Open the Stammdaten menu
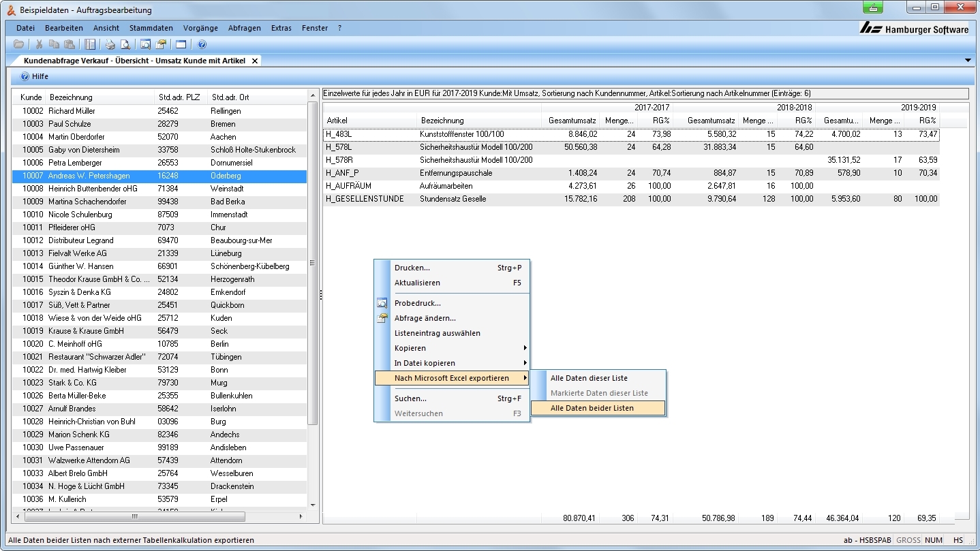Screen dimensions: 980x551 tap(151, 28)
